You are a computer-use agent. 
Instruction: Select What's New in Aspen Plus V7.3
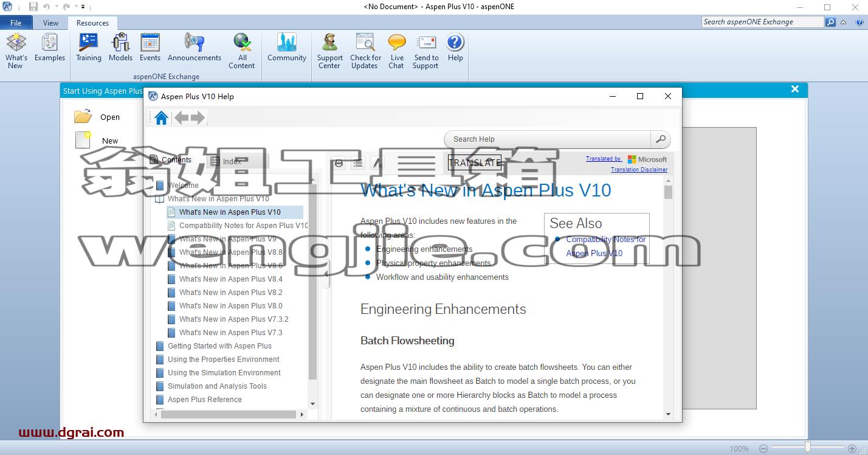tap(231, 333)
